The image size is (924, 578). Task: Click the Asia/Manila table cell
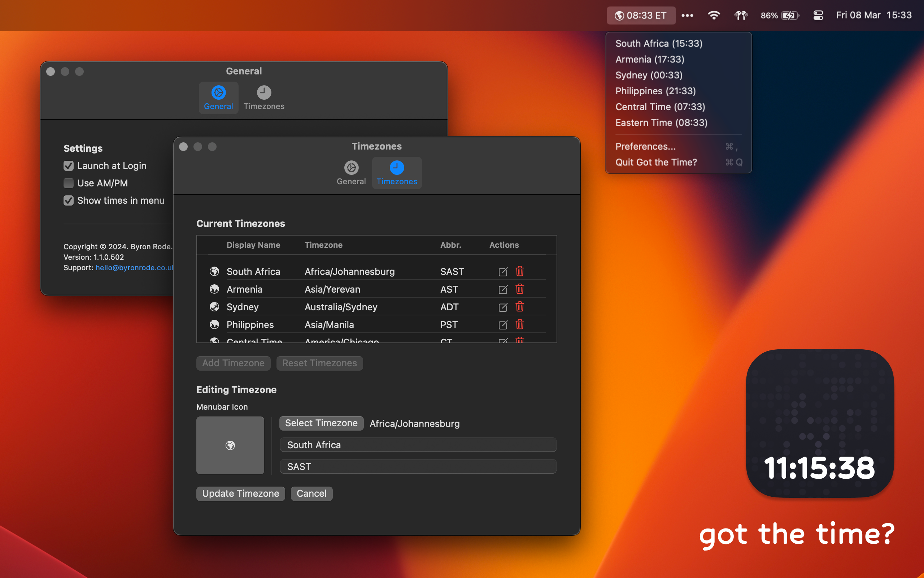[329, 324]
